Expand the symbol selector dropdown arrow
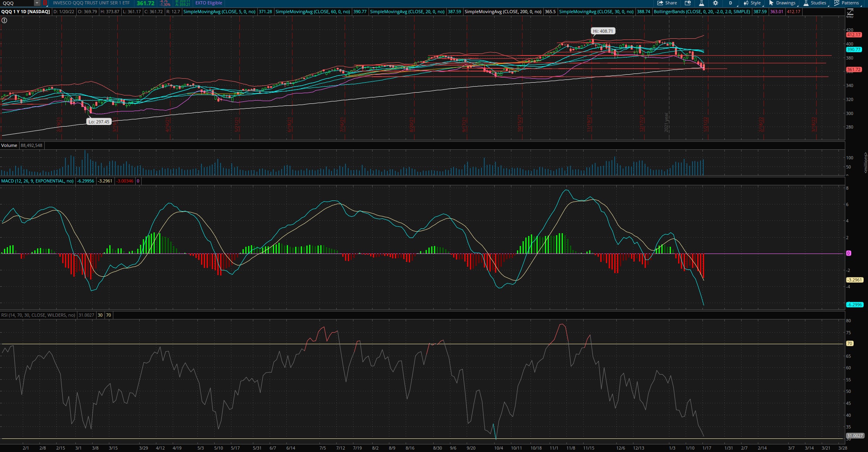868x452 pixels. tap(37, 3)
